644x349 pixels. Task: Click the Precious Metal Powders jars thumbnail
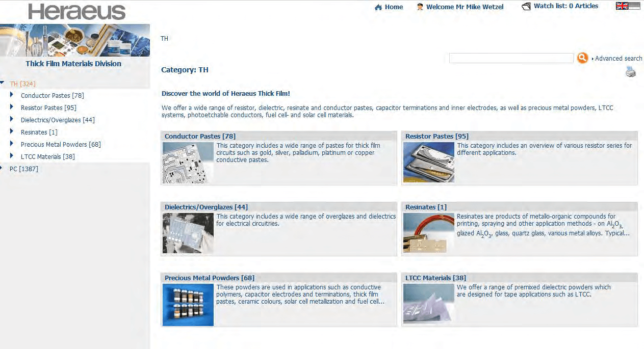[188, 305]
